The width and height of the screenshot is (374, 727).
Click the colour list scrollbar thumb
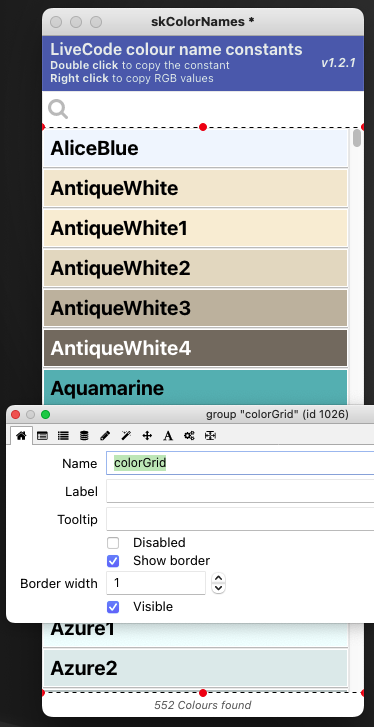(356, 138)
